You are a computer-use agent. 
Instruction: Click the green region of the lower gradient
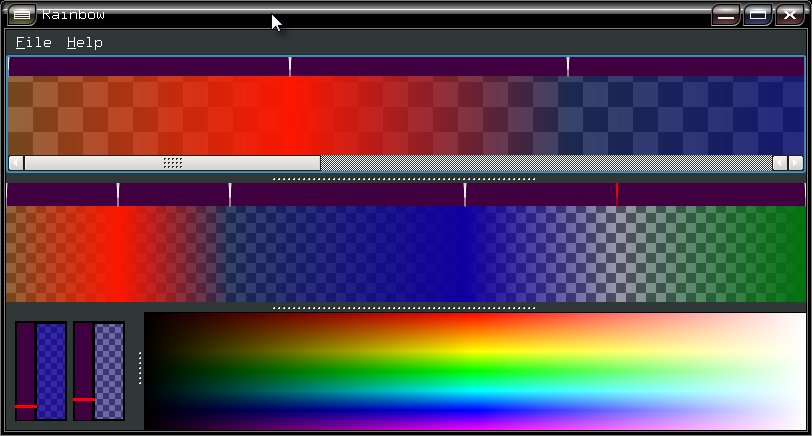(770, 254)
